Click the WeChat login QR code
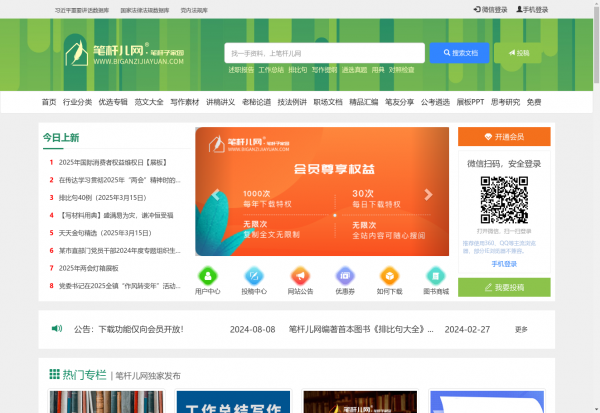The image size is (600, 413). pos(503,194)
